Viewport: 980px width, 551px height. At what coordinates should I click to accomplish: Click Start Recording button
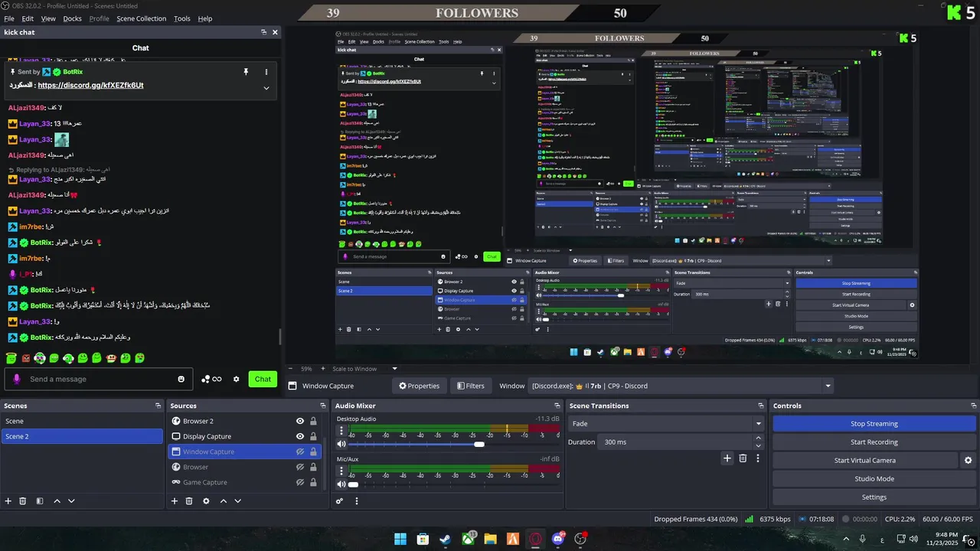(x=874, y=442)
